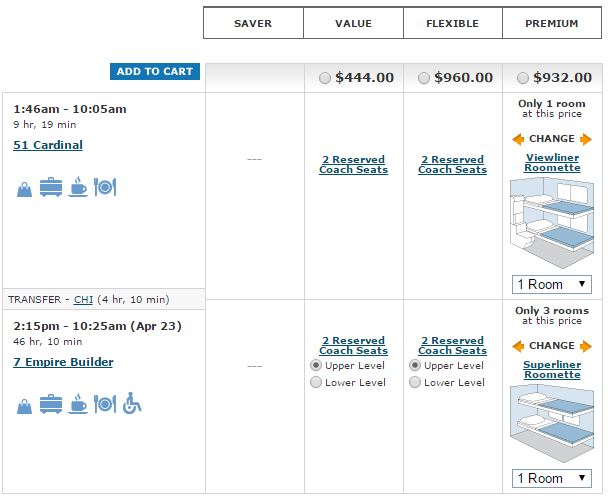Image resolution: width=608 pixels, height=500 pixels.
Task: Click left orange arrow beside Superliner CHANGE
Action: (x=518, y=346)
